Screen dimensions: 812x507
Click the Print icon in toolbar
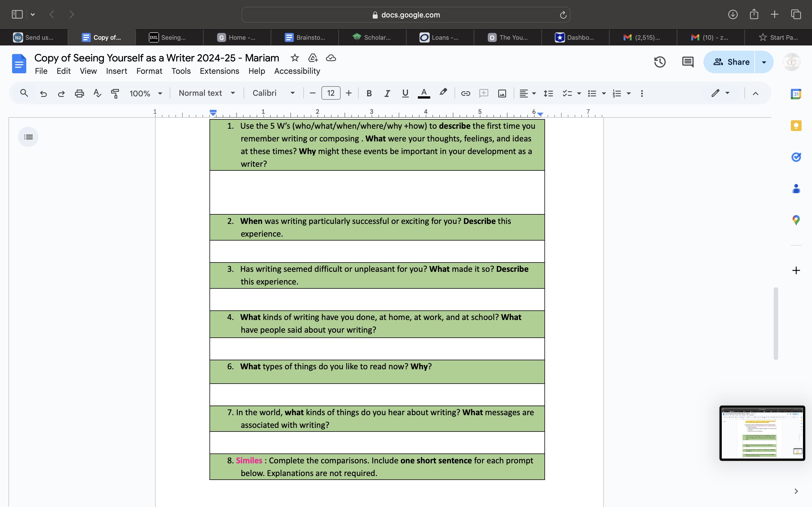[79, 93]
